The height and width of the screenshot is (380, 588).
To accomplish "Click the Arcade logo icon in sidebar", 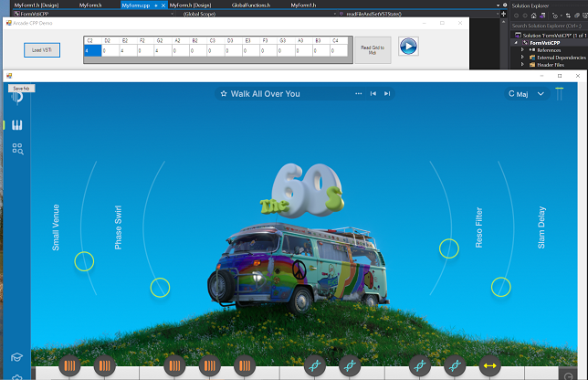I will (x=16, y=98).
